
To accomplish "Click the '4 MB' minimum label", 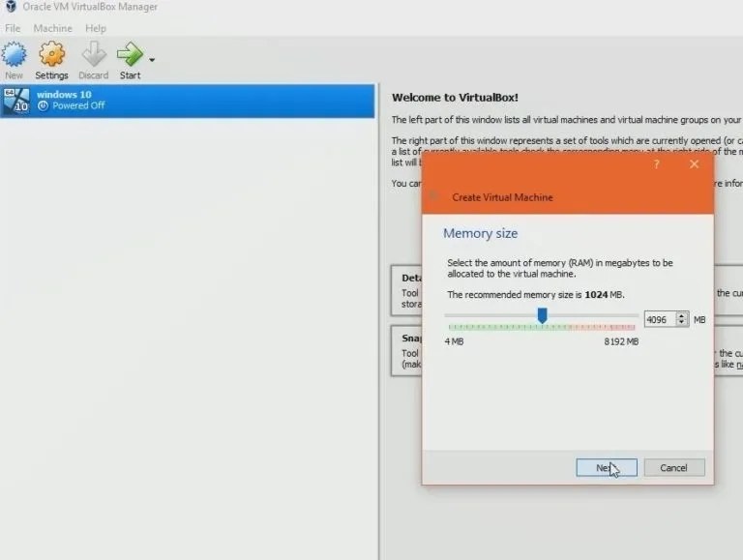I will (454, 341).
